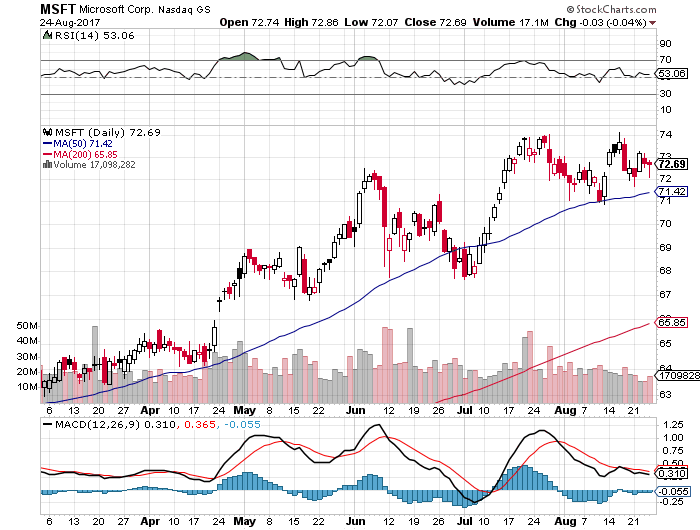Viewport: 700px width, 530px height.
Task: Click the 72.69 last price axis tag
Action: click(672, 164)
